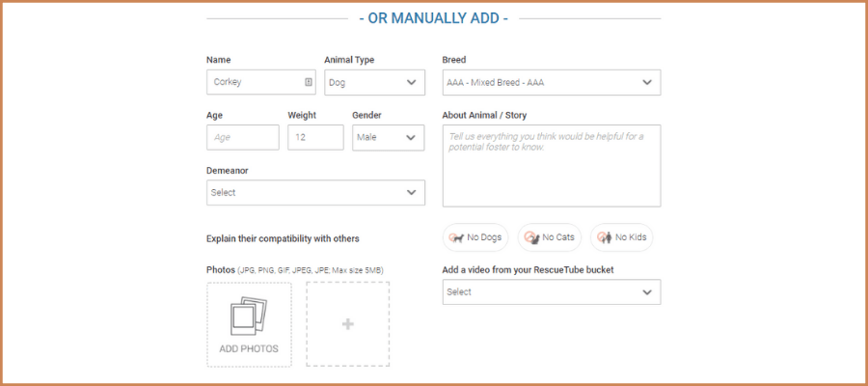
Task: Click the autofill icon in Name field
Action: [x=309, y=82]
